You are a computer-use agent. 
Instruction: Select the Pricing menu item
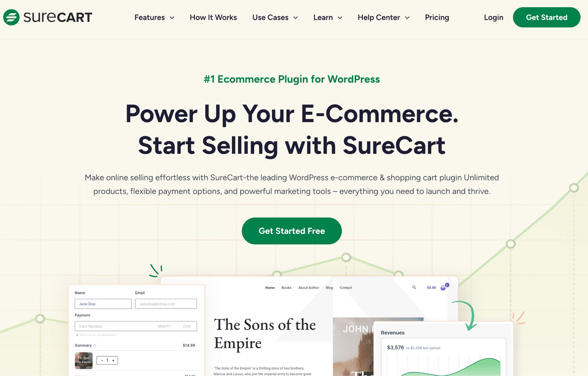click(437, 17)
